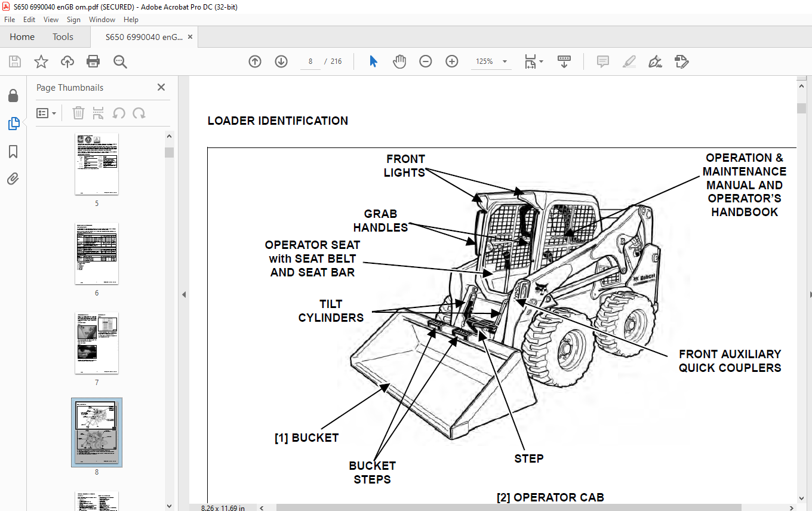
Task: Toggle the page thumbnails sidebar icon
Action: pyautogui.click(x=13, y=124)
